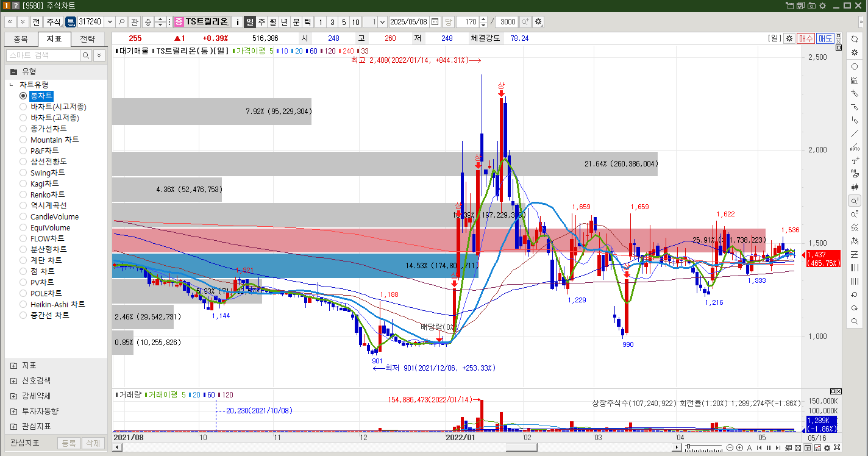Viewport: 868px width, 456px height.
Task: Select the 월 monthly period button
Action: (x=273, y=21)
